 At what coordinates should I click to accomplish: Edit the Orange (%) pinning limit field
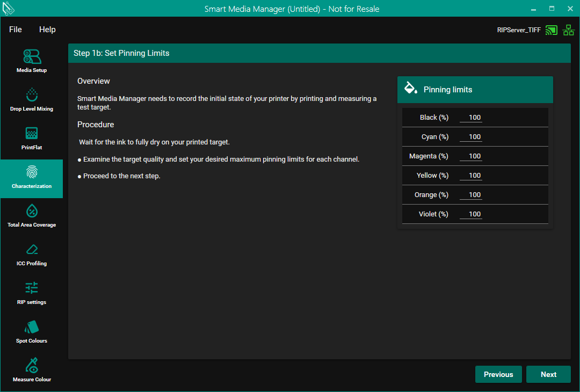[x=471, y=195]
